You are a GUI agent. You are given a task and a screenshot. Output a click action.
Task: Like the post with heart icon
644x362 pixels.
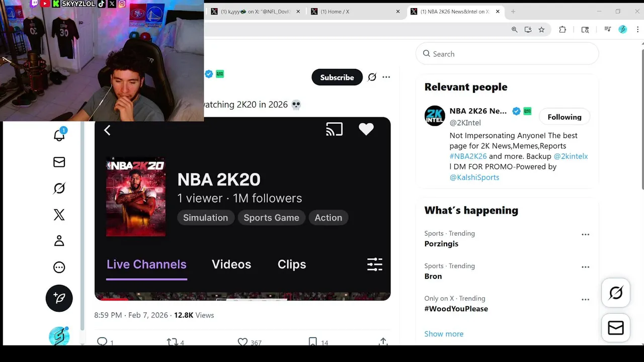(243, 342)
